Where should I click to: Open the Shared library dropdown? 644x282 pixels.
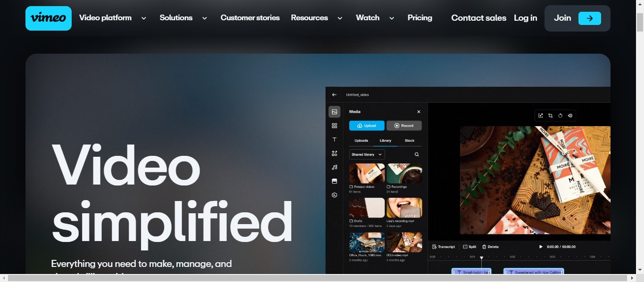pos(367,154)
